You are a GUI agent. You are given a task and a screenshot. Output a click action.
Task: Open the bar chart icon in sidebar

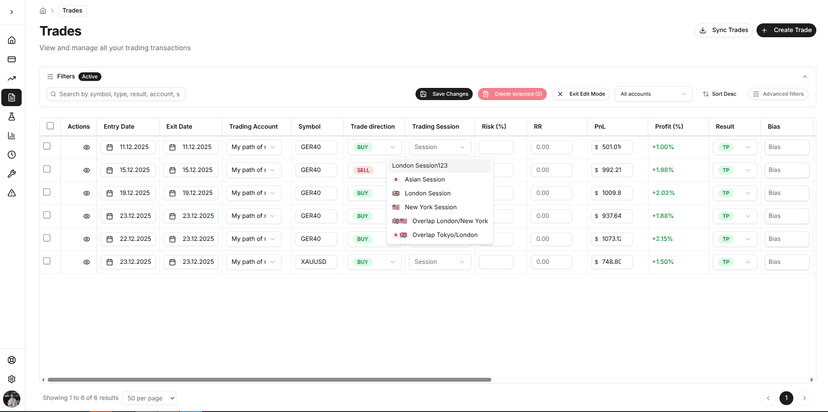tap(12, 136)
